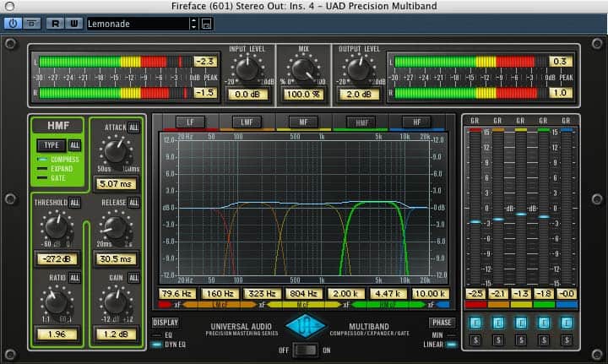Solo the MF band with its S button
The image size is (608, 364).
(521, 340)
